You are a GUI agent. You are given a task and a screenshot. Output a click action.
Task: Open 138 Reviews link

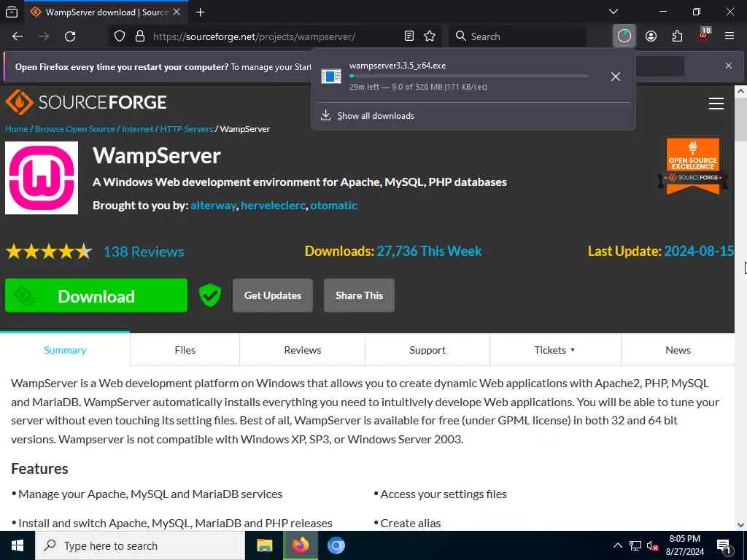click(144, 252)
